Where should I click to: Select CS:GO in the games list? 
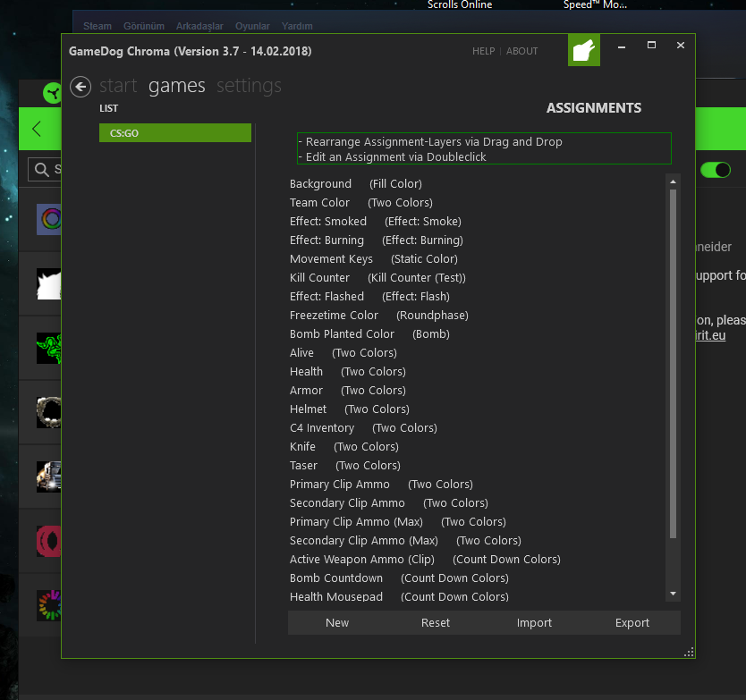175,132
